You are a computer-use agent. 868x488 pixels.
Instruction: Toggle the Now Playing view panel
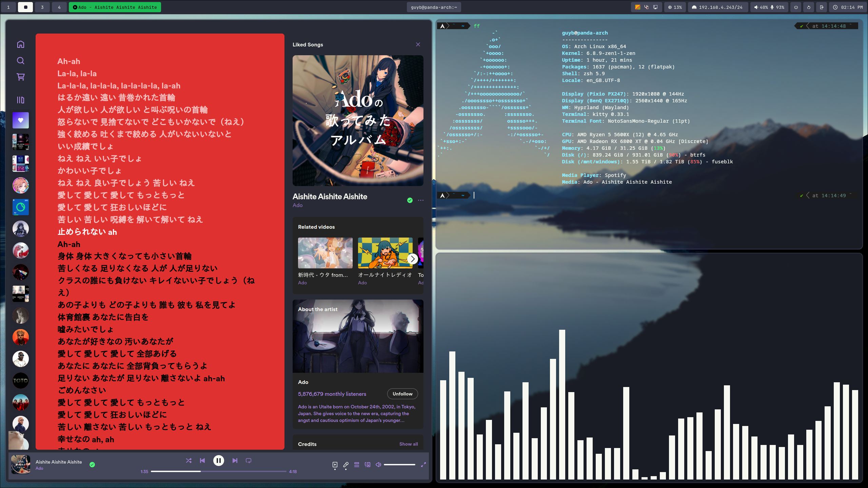[x=335, y=465]
